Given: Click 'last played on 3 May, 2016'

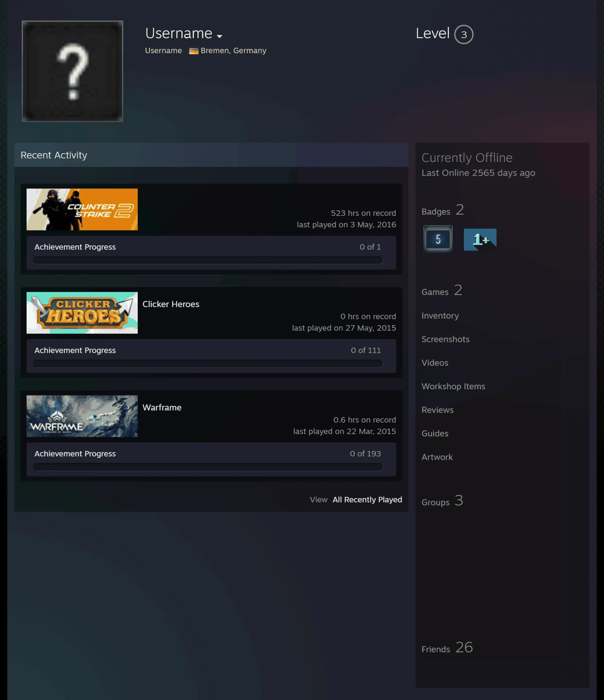Looking at the screenshot, I should pyautogui.click(x=346, y=225).
